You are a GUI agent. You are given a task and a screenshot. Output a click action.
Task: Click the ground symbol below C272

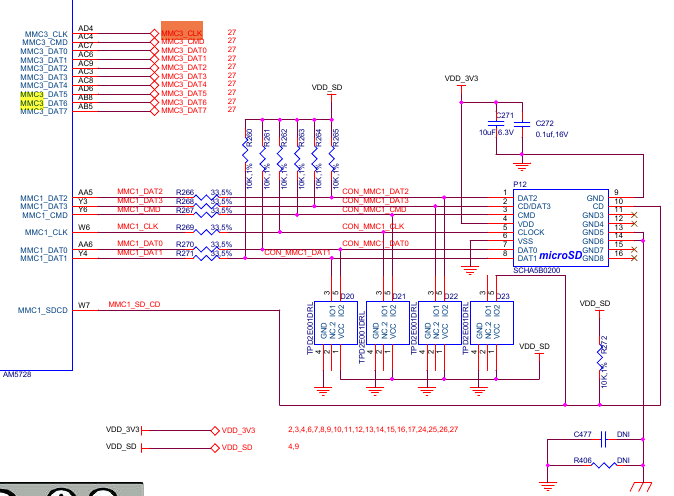click(522, 166)
